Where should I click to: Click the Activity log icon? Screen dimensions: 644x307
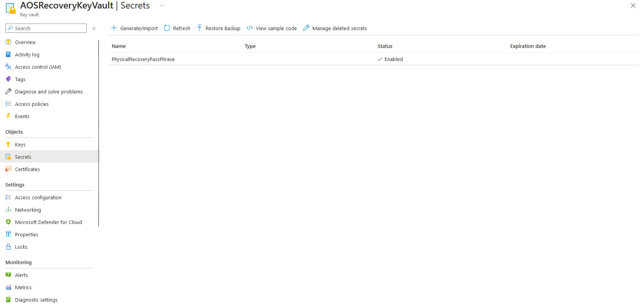point(8,54)
